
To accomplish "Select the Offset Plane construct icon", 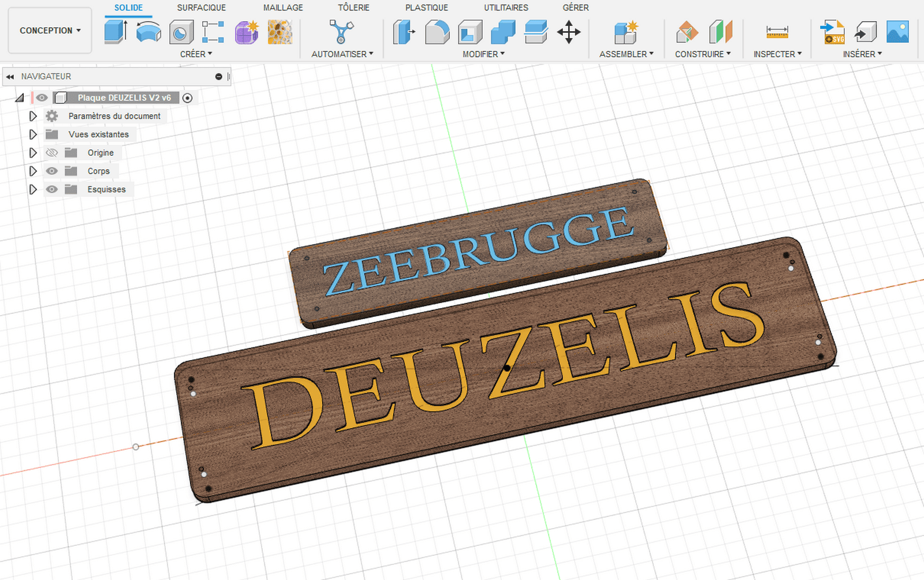I will coord(687,32).
